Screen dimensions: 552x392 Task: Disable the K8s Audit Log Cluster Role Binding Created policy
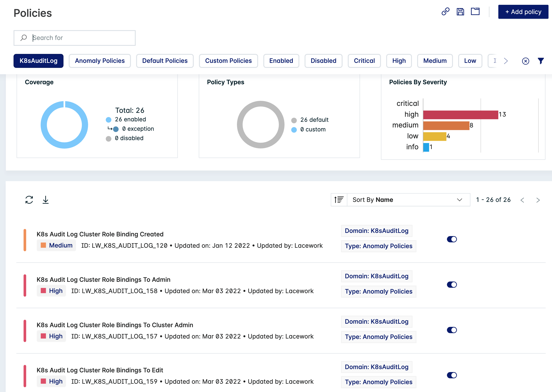(x=452, y=239)
